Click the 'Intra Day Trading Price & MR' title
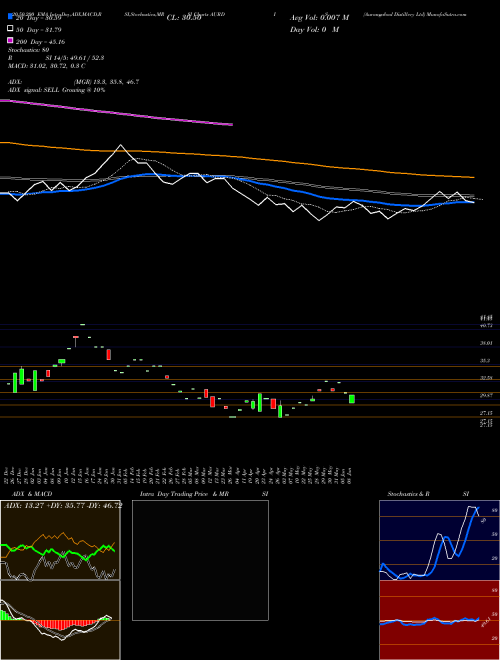 [x=184, y=494]
